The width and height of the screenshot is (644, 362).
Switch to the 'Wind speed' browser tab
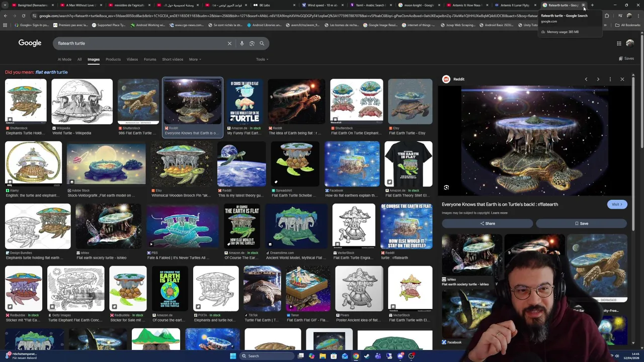322,5
